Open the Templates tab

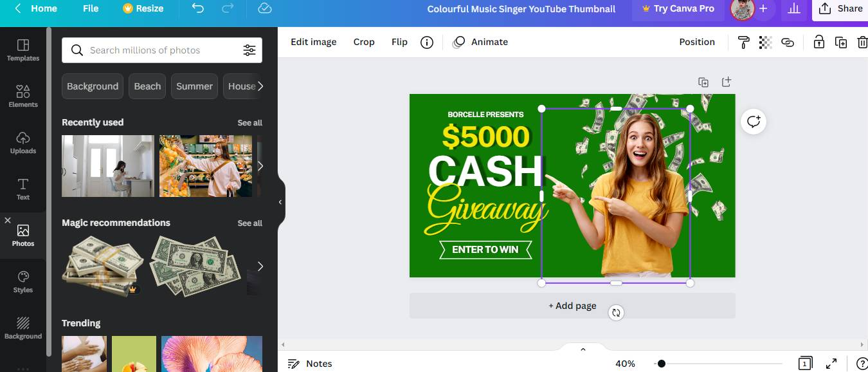tap(23, 50)
